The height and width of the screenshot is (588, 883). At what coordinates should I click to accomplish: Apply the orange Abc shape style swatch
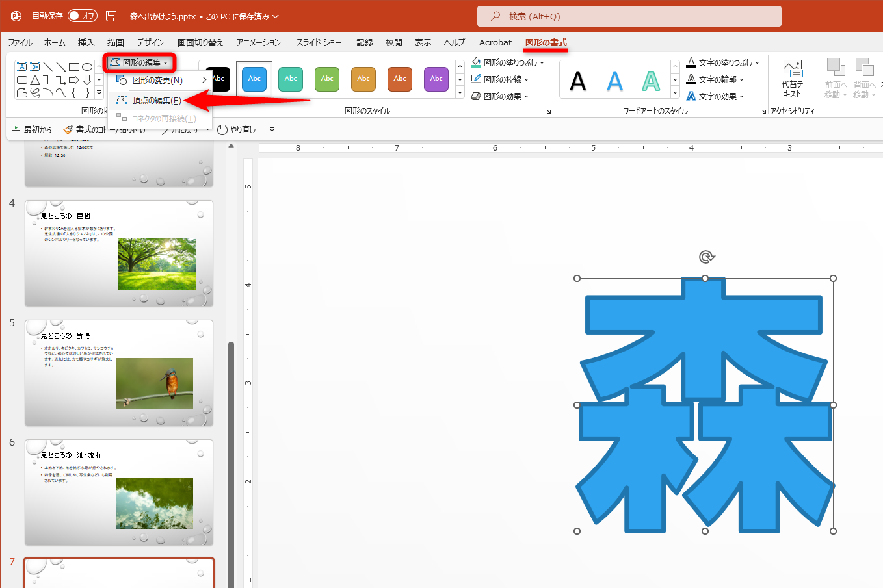tap(363, 79)
